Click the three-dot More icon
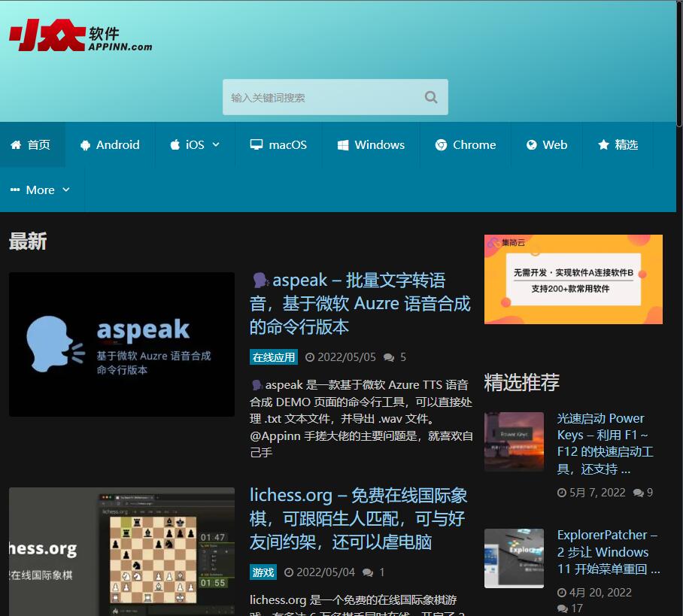The image size is (683, 616). 15,190
